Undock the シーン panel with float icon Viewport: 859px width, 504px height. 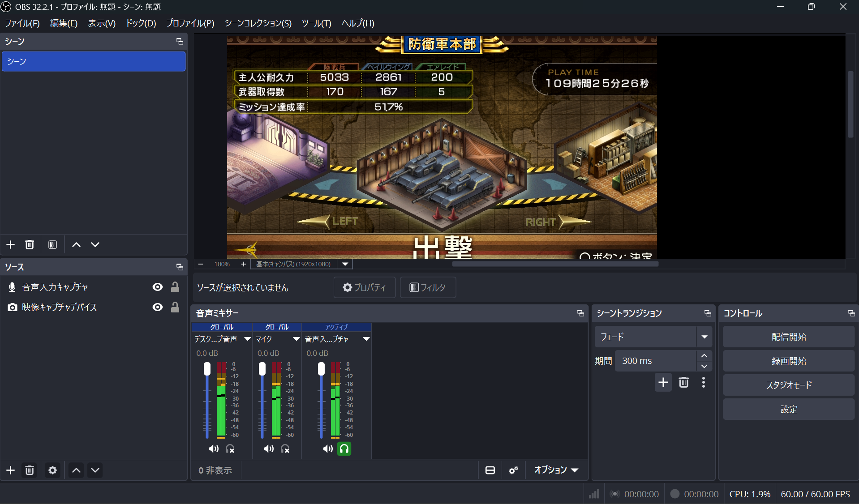click(x=180, y=42)
